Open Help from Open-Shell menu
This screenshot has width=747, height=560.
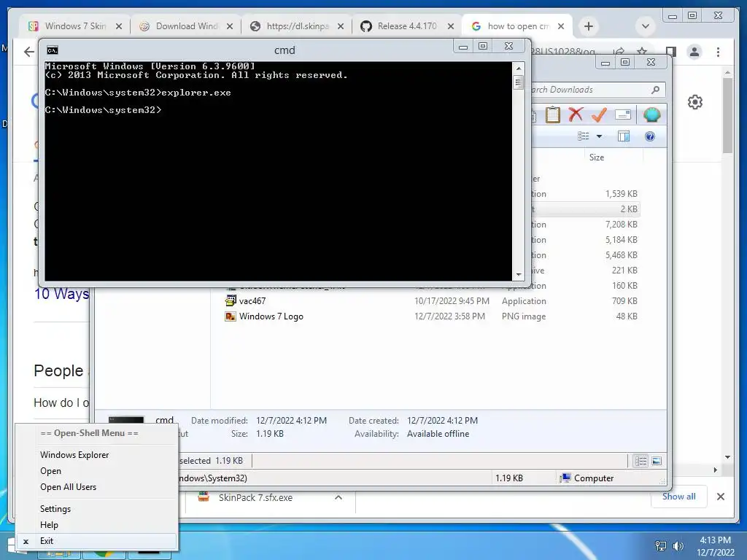pos(49,525)
